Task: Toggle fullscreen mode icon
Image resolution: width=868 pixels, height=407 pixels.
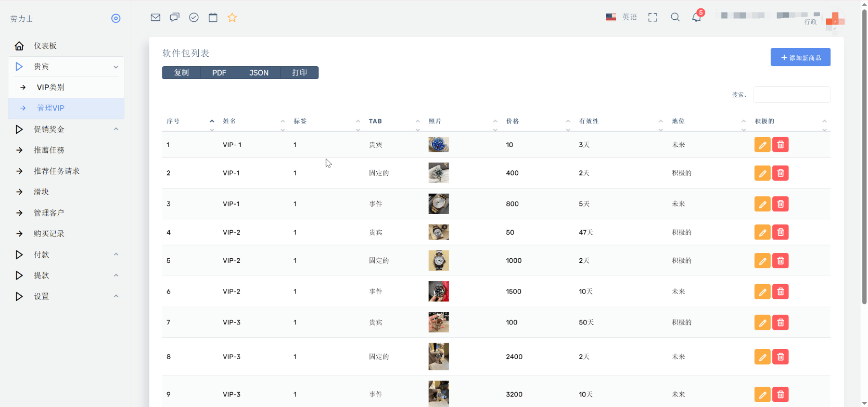Action: (x=652, y=17)
